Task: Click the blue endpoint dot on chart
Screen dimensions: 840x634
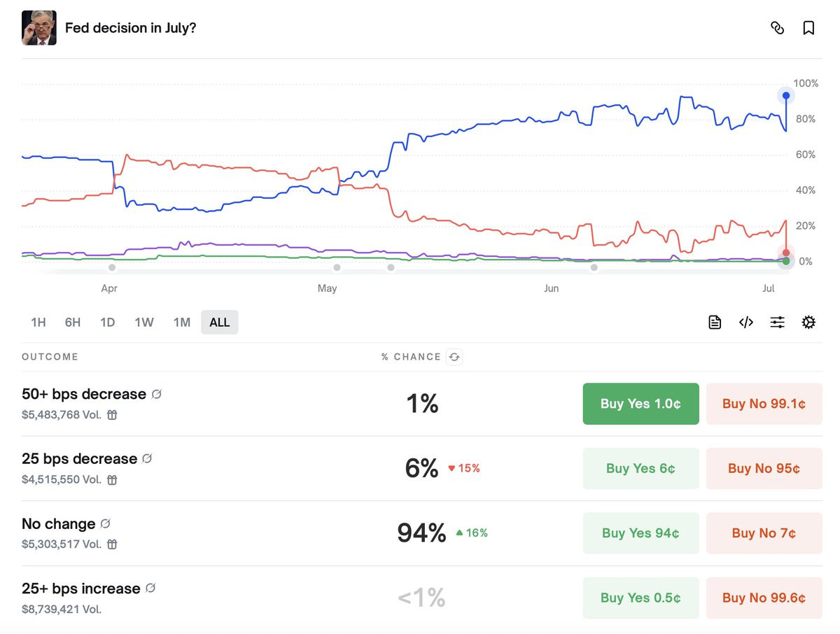Action: point(786,96)
